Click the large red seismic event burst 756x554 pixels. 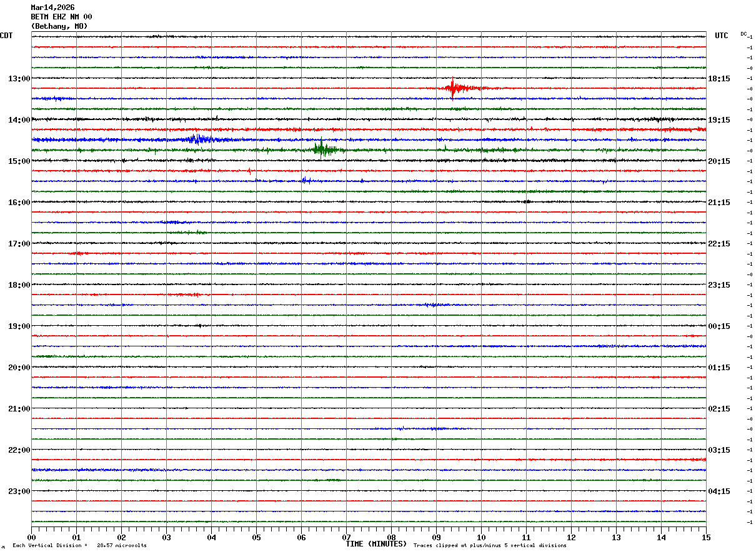pos(453,88)
